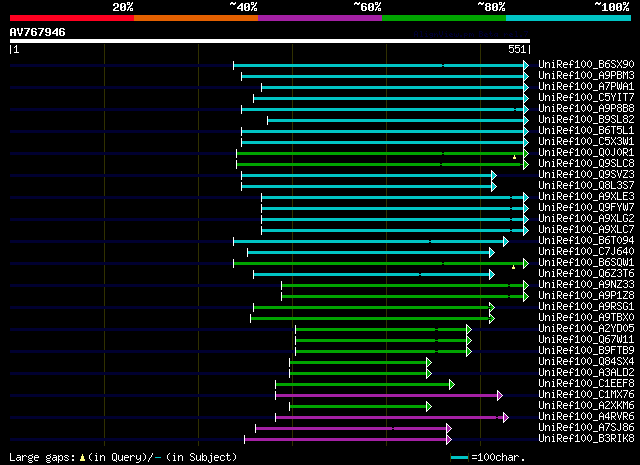640x465 pixels.
Task: Click UniRef100_B9FTB9 label
Action: pyautogui.click(x=586, y=351)
